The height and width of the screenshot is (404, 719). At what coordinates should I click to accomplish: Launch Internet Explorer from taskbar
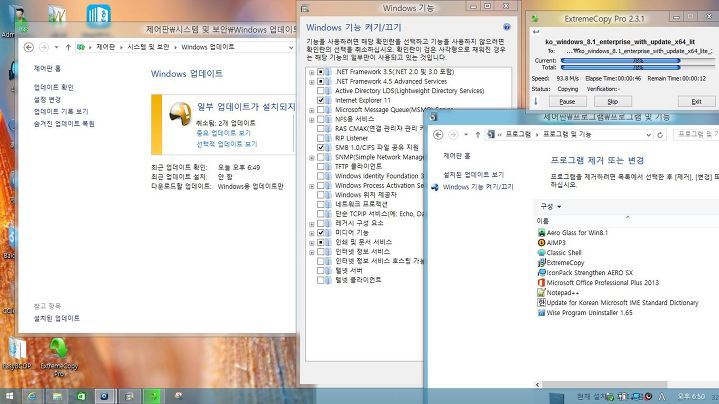pyautogui.click(x=32, y=396)
